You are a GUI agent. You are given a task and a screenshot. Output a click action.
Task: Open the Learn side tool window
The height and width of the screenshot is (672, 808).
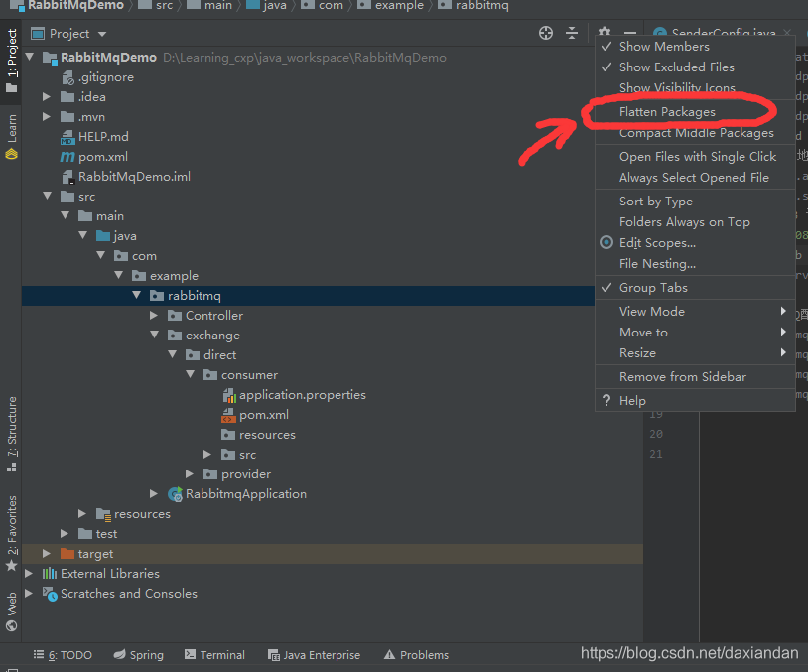(x=11, y=137)
